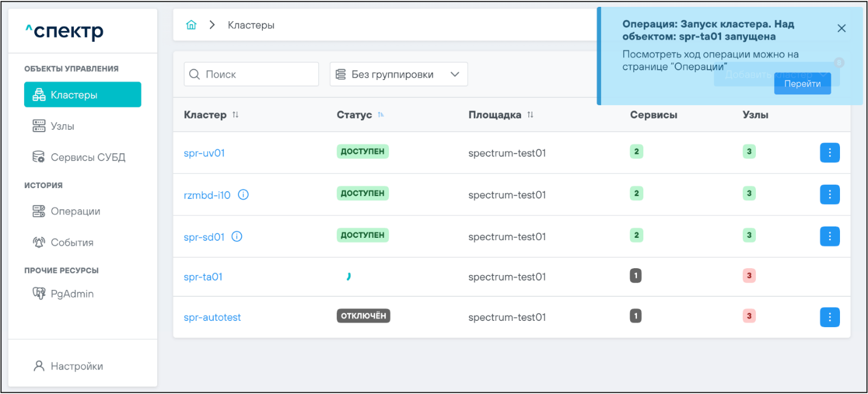This screenshot has width=868, height=394.
Task: Open three-dot menu for spr-autotest row
Action: pos(830,317)
